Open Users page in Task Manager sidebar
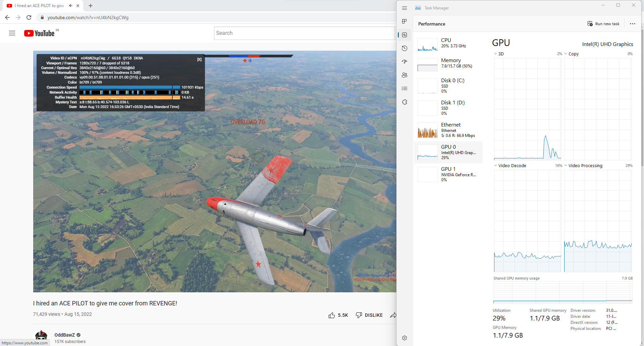644x346 pixels. coord(405,75)
